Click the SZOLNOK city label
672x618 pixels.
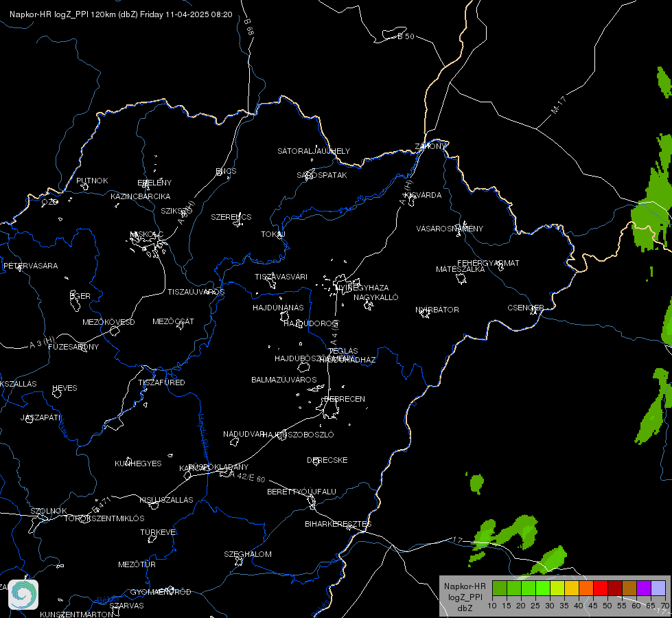point(49,511)
